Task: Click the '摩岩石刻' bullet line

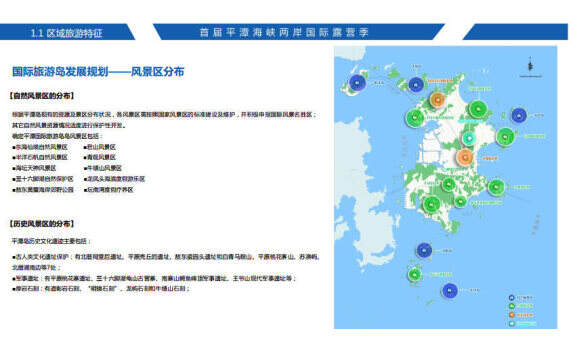Action: coord(101,289)
